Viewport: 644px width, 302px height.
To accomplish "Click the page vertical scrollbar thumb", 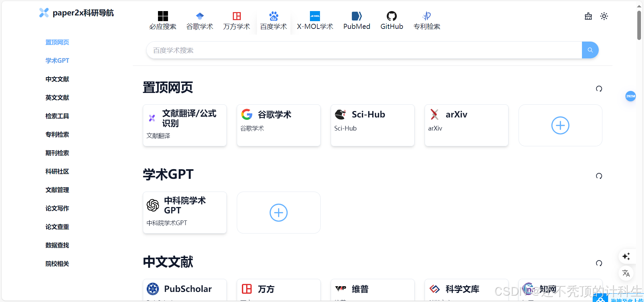I will click(x=639, y=25).
